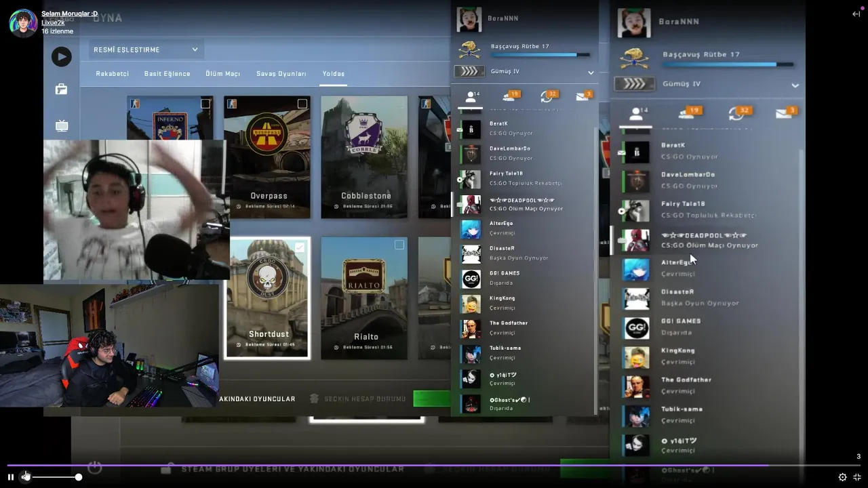Tick the Inferno map checkbox
The height and width of the screenshot is (488, 868).
[x=205, y=104]
